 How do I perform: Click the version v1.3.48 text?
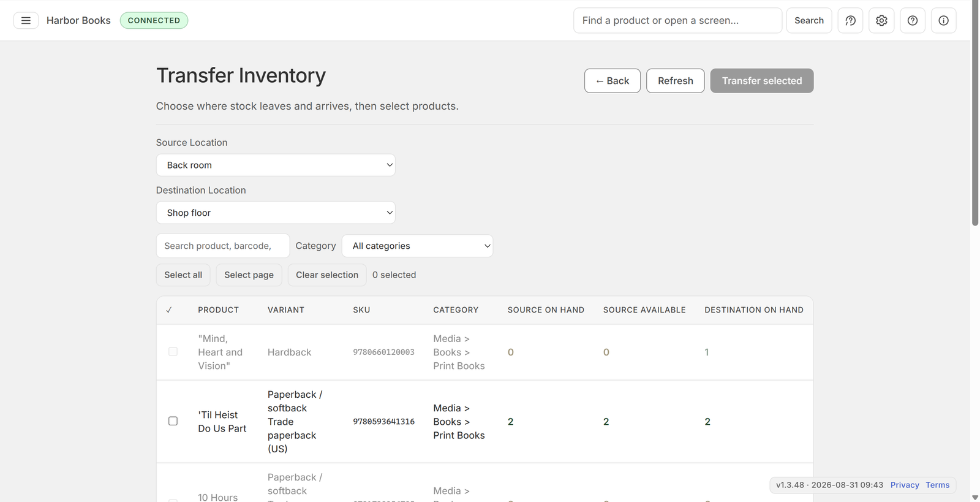coord(790,485)
